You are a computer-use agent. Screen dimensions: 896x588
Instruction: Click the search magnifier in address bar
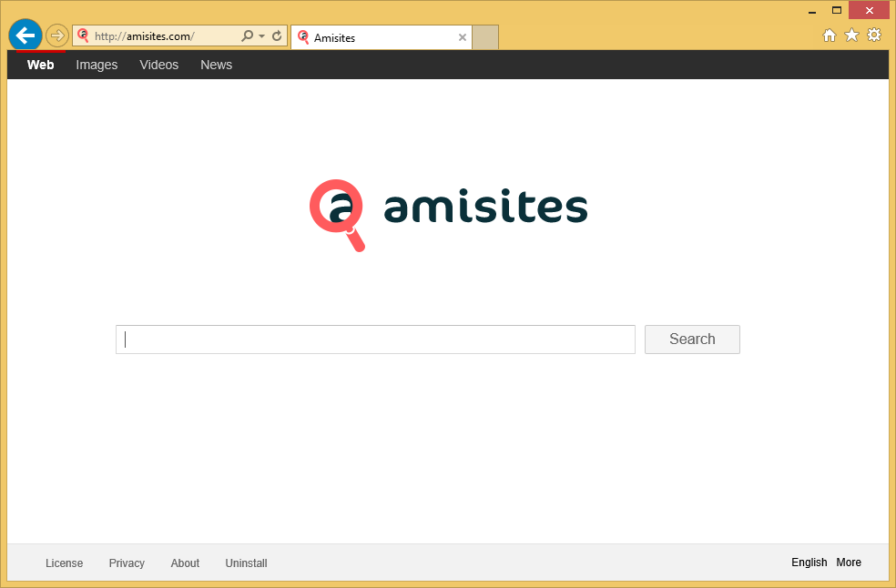tap(247, 36)
